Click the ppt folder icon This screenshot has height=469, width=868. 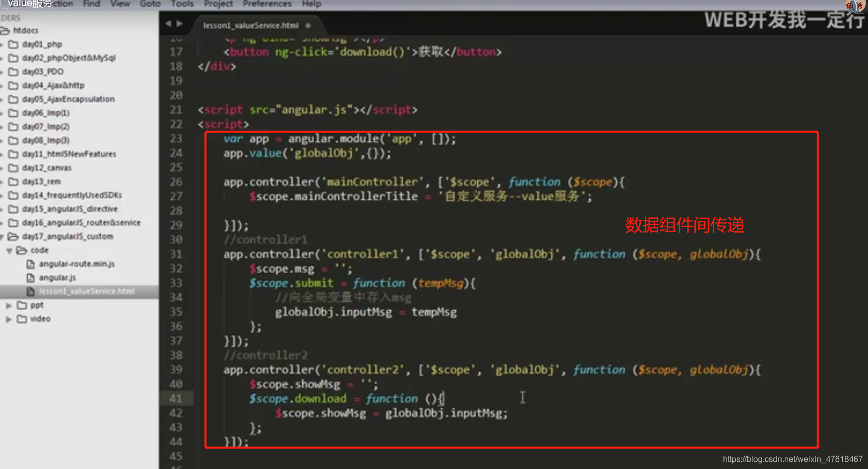pyautogui.click(x=22, y=305)
